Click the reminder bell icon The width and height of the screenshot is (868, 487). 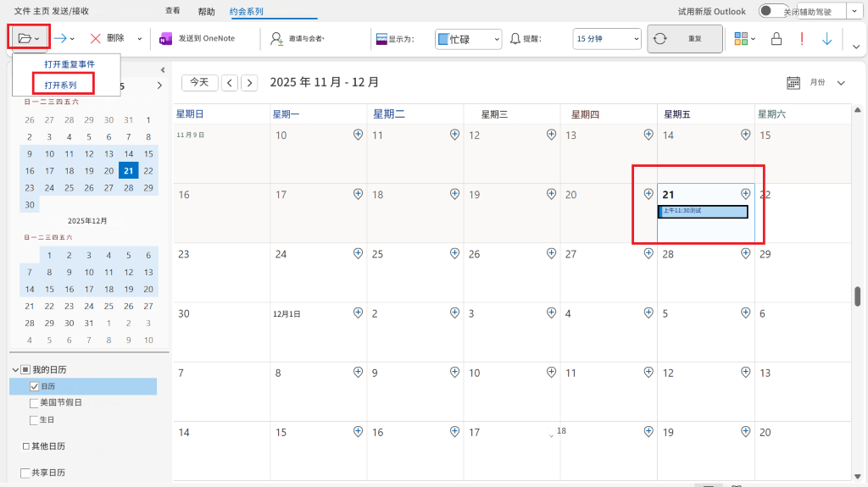(515, 38)
